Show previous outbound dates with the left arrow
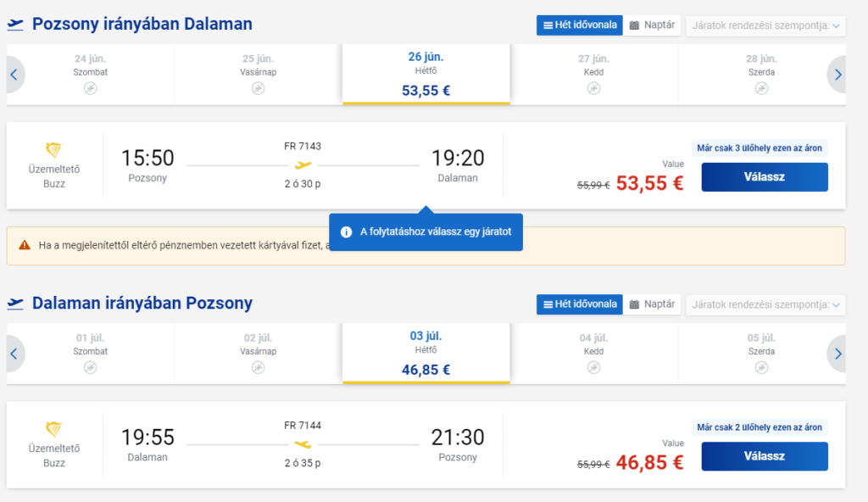 [x=14, y=75]
